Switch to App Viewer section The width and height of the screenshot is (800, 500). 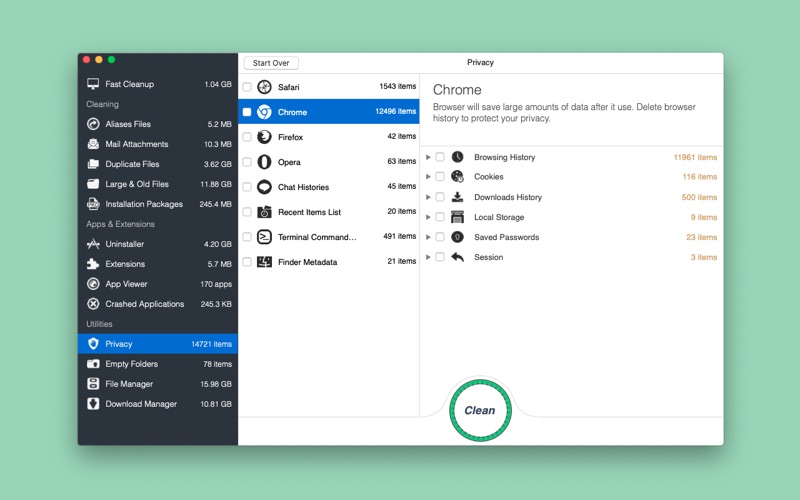click(x=158, y=284)
